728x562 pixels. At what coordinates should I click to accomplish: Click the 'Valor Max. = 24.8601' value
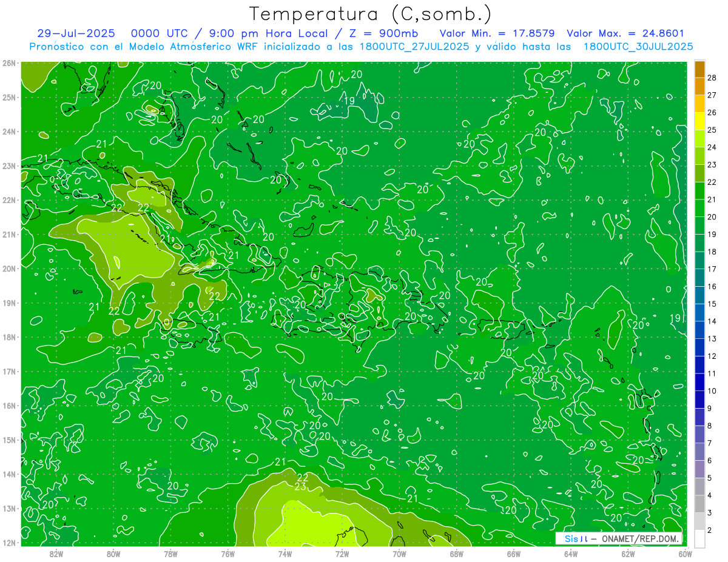tap(625, 33)
